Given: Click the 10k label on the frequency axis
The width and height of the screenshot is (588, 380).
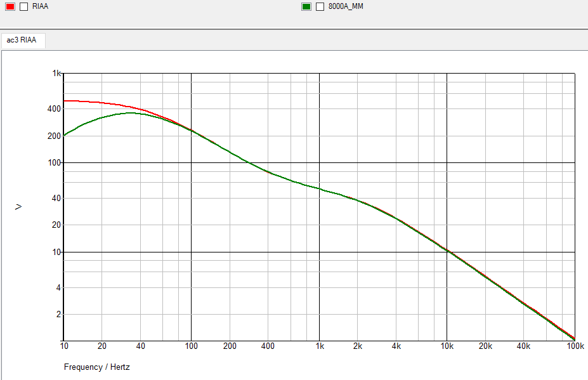Looking at the screenshot, I should [x=447, y=346].
